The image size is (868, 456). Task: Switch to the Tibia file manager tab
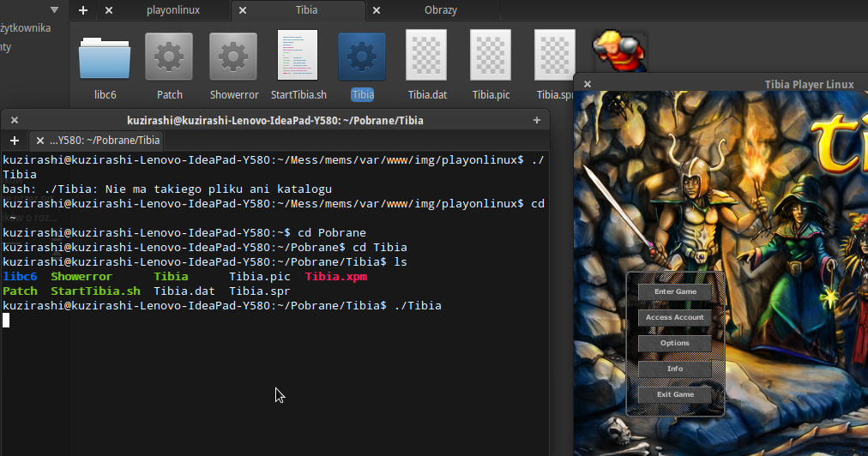pyautogui.click(x=306, y=10)
